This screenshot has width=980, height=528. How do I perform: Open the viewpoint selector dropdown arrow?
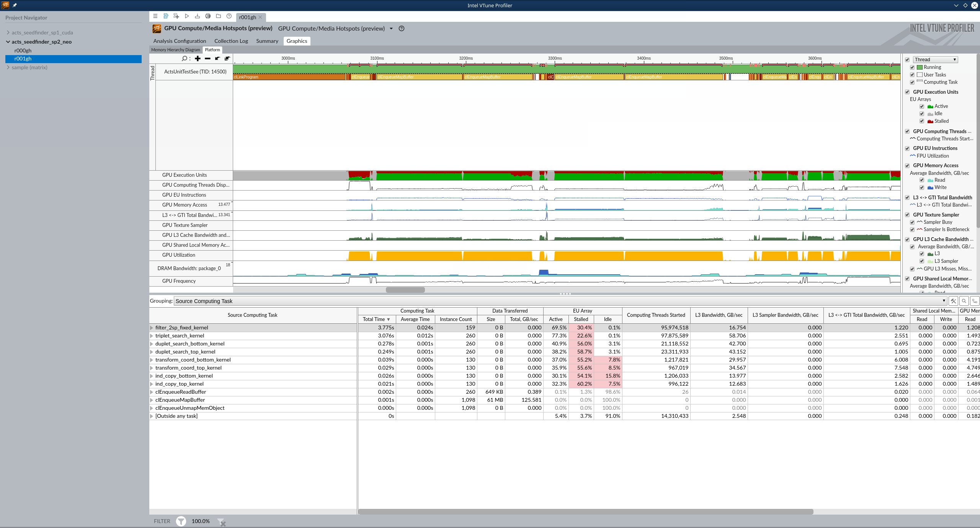[391, 29]
